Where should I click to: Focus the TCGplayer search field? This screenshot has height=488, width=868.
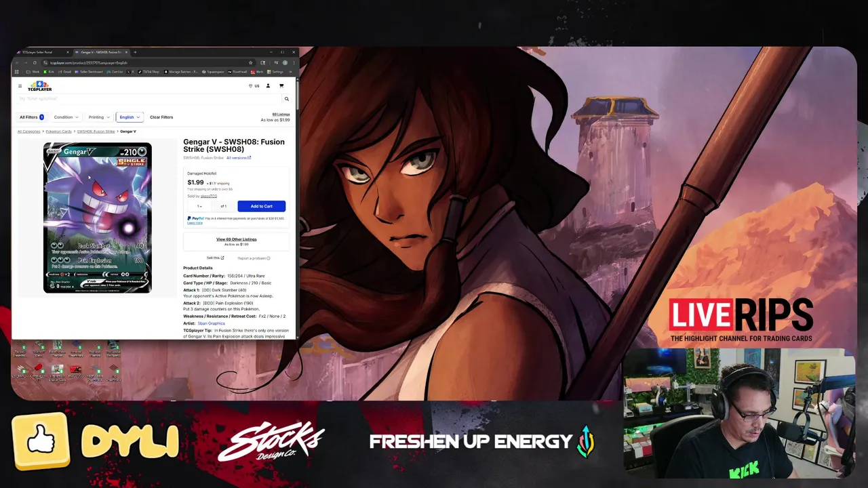point(149,99)
